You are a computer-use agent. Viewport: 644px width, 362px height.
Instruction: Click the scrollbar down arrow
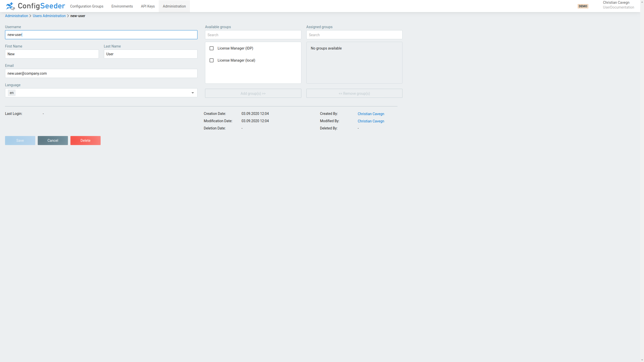[642, 360]
